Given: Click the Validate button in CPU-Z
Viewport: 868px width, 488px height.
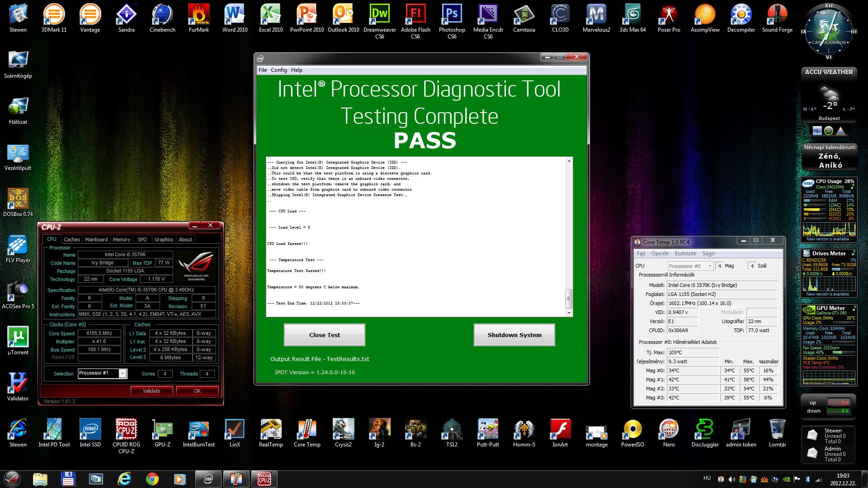Looking at the screenshot, I should pos(151,391).
